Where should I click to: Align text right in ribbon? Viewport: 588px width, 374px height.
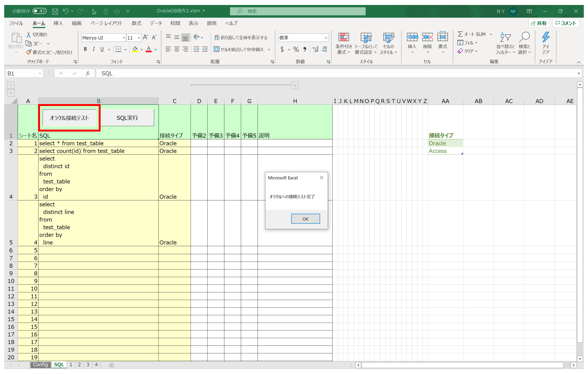point(185,49)
